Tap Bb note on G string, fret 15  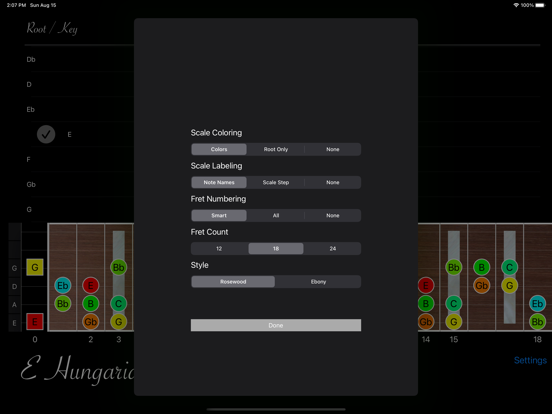454,267
